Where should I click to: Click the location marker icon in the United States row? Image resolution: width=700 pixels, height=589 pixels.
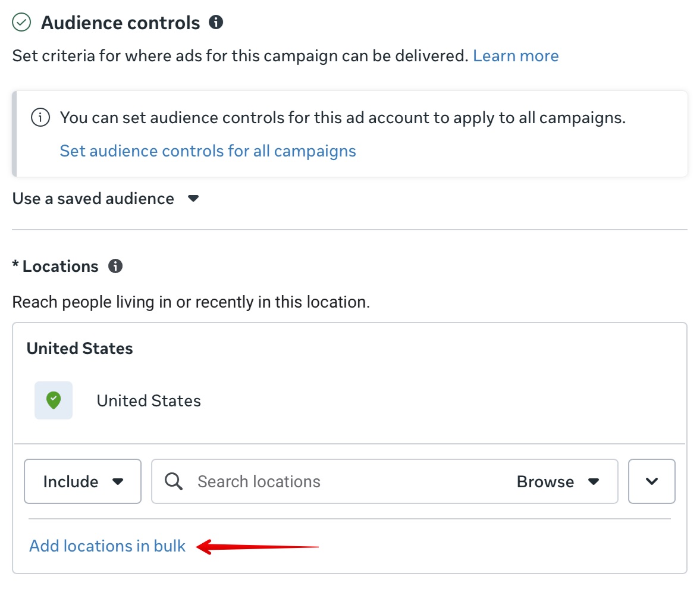click(53, 400)
